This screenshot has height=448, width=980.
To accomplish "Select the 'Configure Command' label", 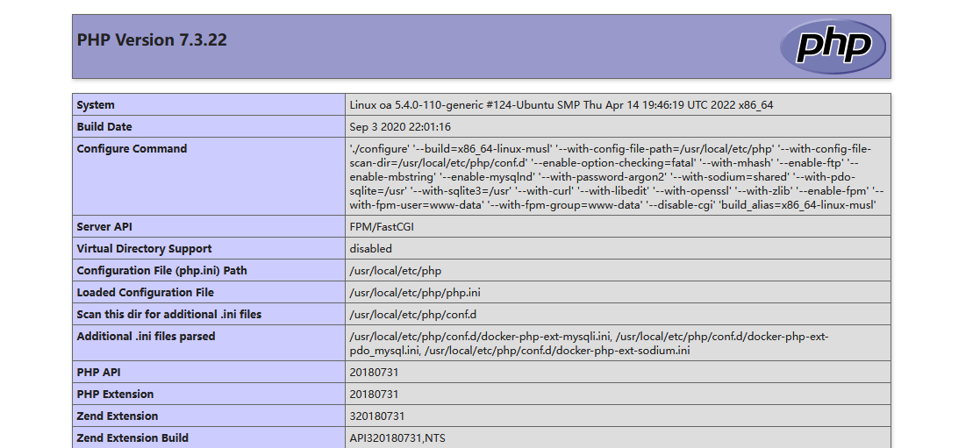I will 132,149.
